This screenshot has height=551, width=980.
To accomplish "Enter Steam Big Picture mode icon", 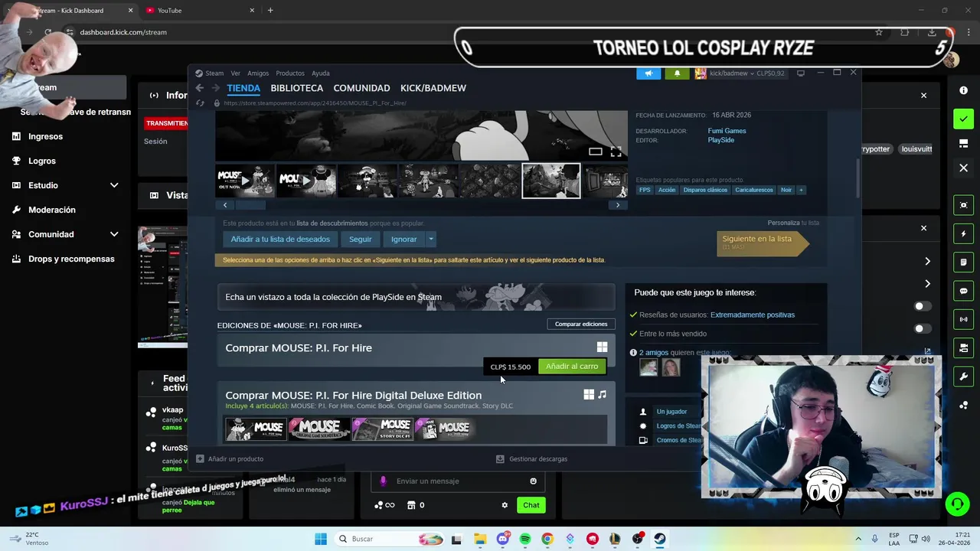I will coord(801,73).
